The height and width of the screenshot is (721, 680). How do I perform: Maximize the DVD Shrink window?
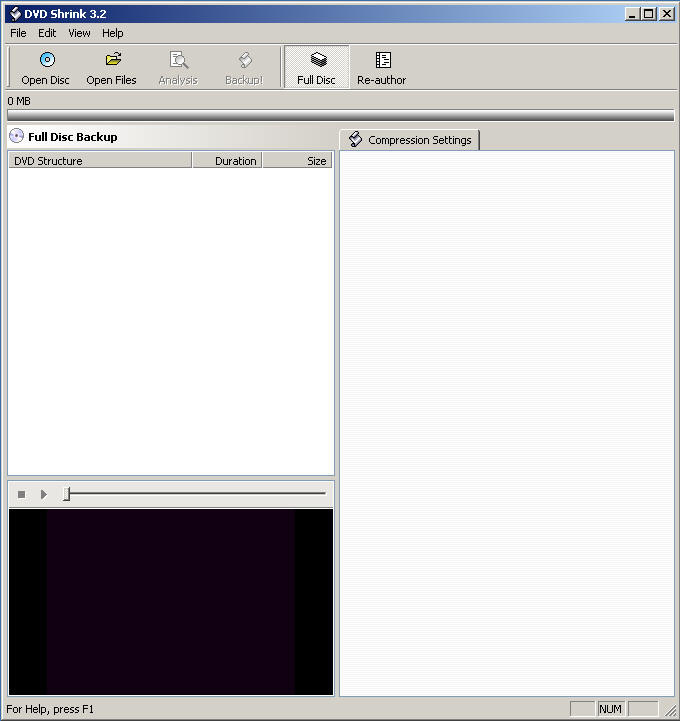(649, 14)
